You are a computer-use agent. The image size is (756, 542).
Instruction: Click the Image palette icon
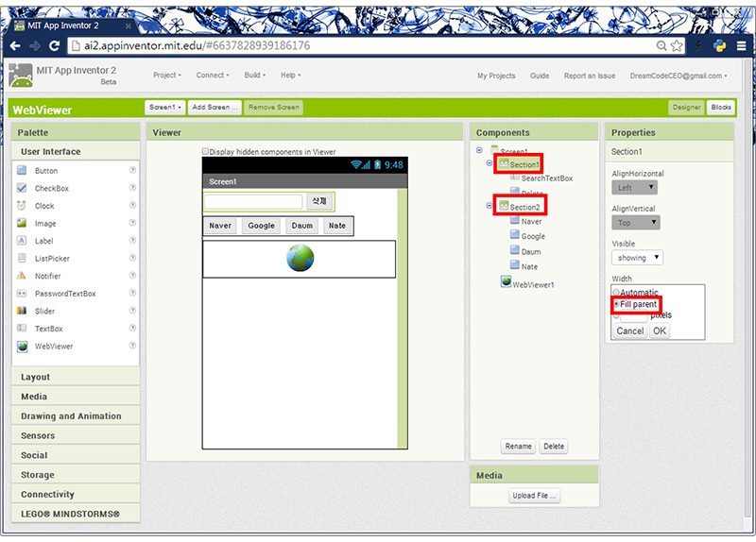[22, 223]
